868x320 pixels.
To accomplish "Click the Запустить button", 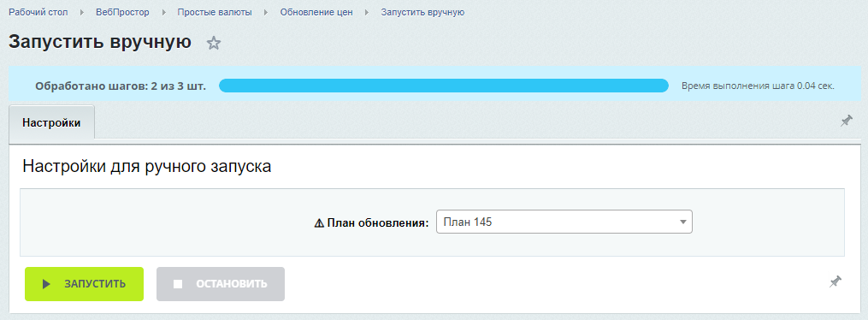I will point(84,284).
